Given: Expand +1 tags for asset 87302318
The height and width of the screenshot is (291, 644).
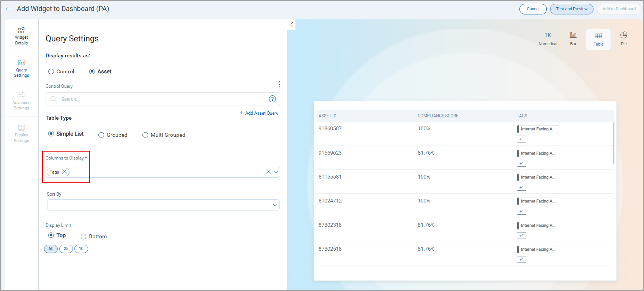Looking at the screenshot, I should (x=521, y=236).
